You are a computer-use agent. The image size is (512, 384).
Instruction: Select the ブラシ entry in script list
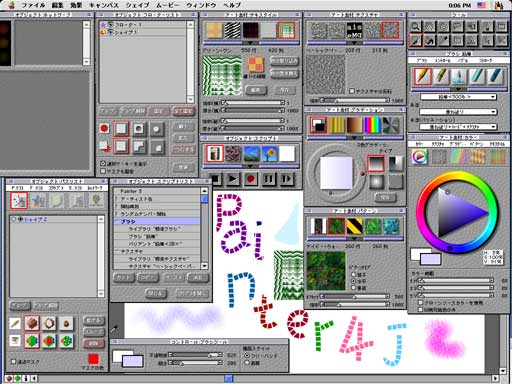[x=157, y=221]
